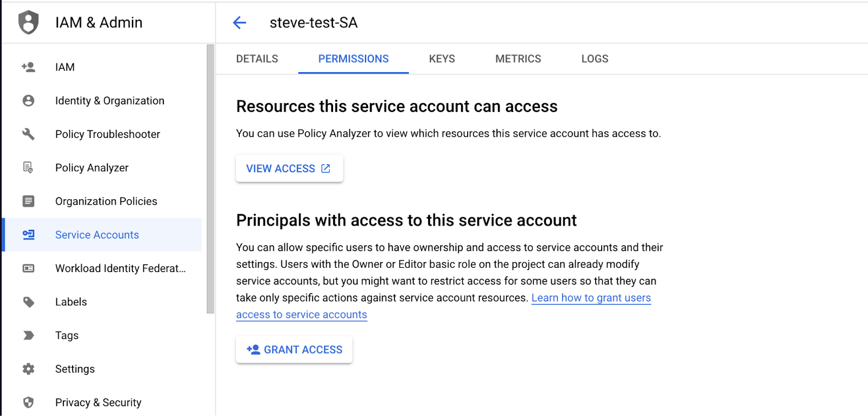The height and width of the screenshot is (416, 868).
Task: Select the Labels tag icon
Action: pyautogui.click(x=28, y=302)
